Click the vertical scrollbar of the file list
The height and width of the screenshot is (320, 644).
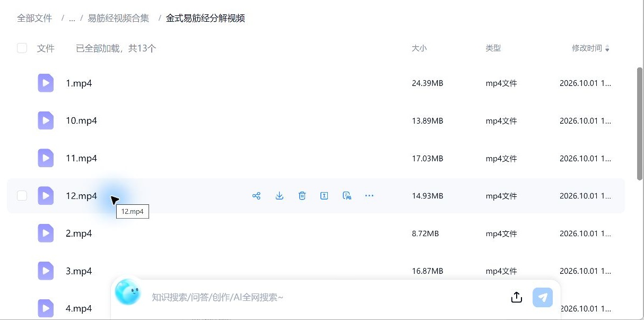[639, 124]
